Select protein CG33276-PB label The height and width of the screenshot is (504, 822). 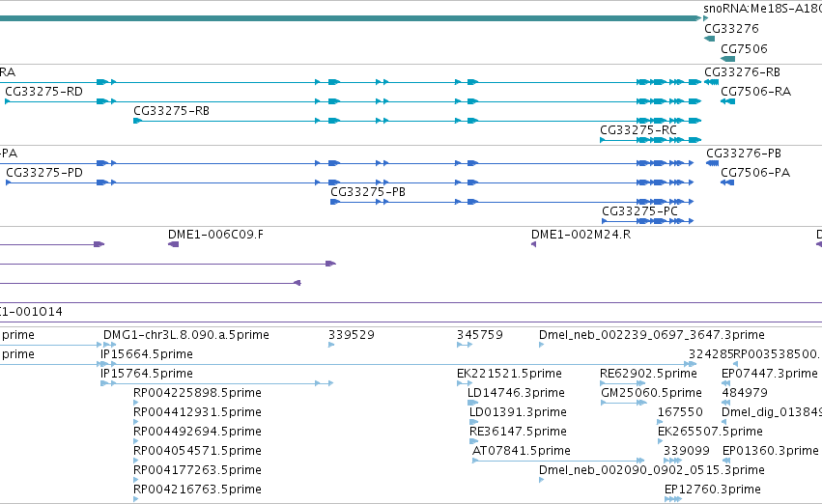744,154
